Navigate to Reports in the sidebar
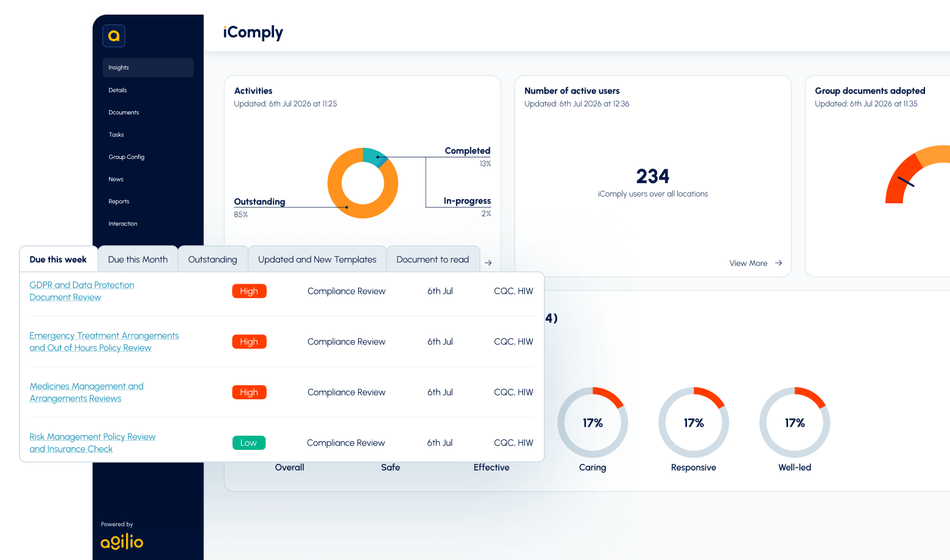950x560 pixels. 119,201
